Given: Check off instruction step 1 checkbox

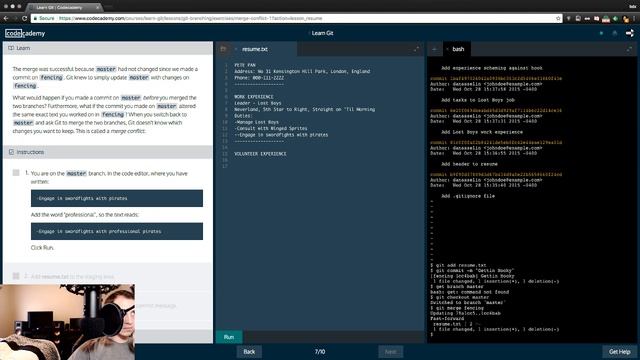Looking at the screenshot, I should (16, 173).
